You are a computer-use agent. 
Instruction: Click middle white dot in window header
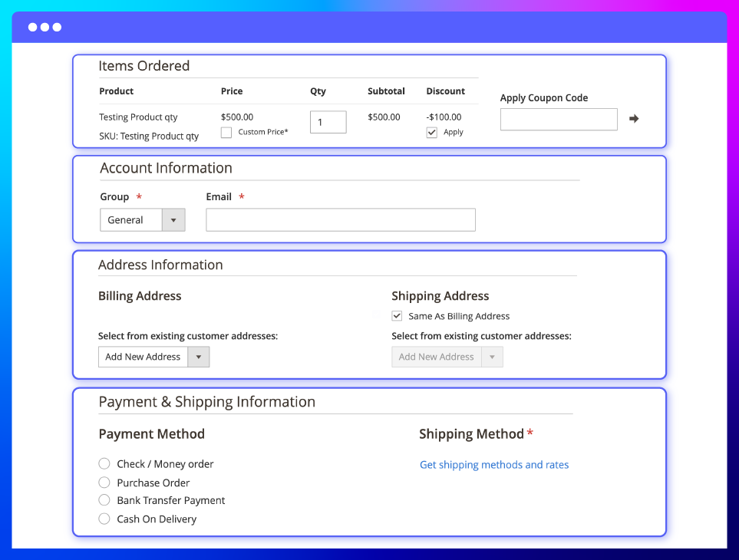coord(45,28)
